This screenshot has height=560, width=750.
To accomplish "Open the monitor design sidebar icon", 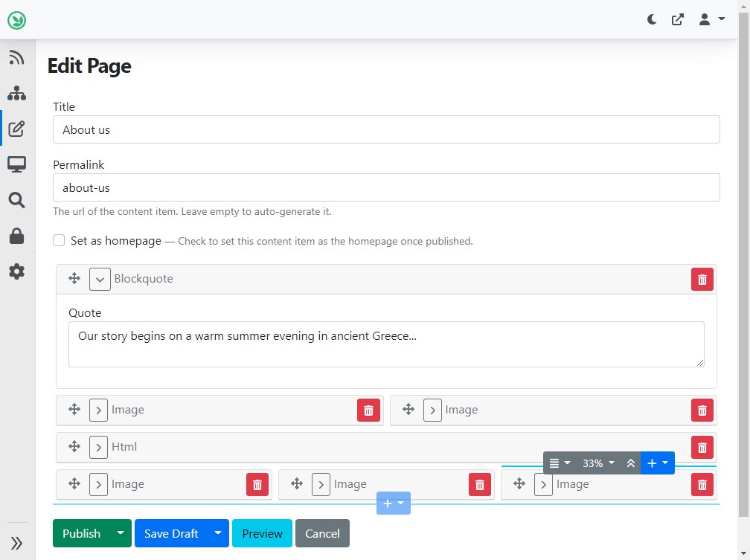I will pos(16,164).
